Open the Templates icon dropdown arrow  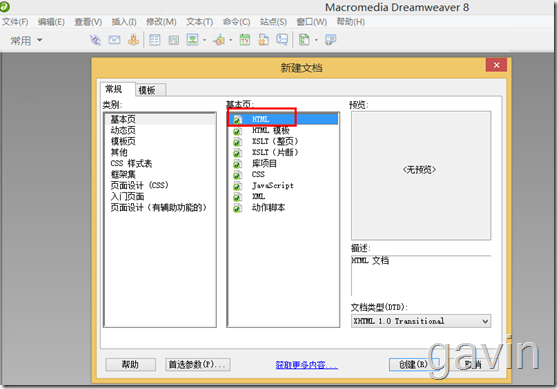tap(316, 40)
